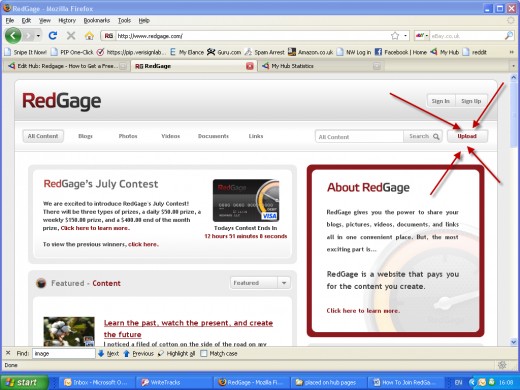
Task: Switch to the Edit Hub: Redgage tab
Action: 67,66
